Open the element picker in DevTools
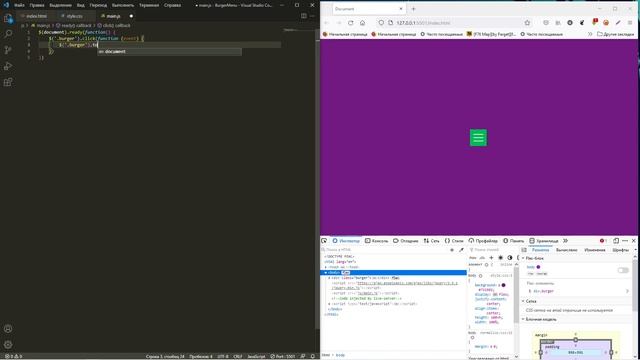 pos(324,241)
